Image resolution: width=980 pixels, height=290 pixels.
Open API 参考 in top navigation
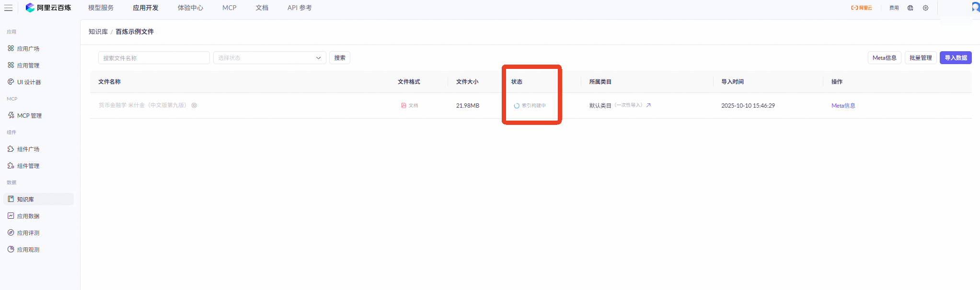(300, 8)
